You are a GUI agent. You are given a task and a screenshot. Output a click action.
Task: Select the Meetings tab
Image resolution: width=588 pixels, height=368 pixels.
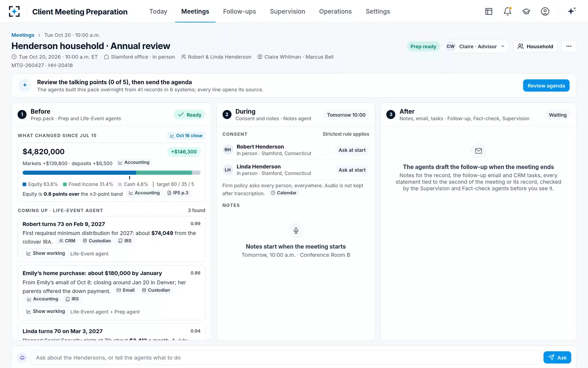tap(195, 11)
